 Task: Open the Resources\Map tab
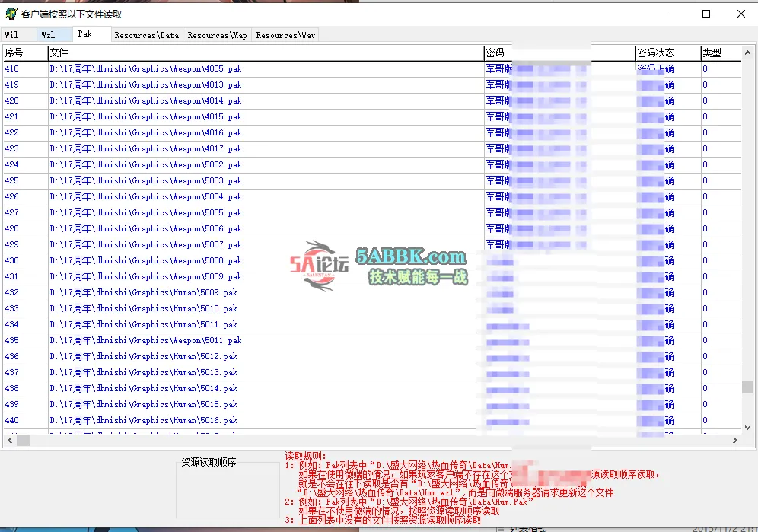[x=217, y=35]
